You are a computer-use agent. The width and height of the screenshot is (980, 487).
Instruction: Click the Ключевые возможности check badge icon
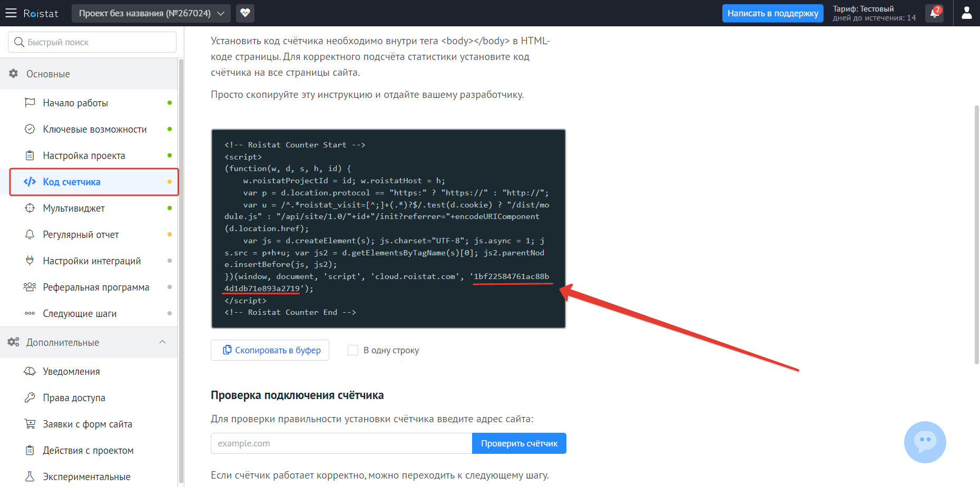pos(30,129)
